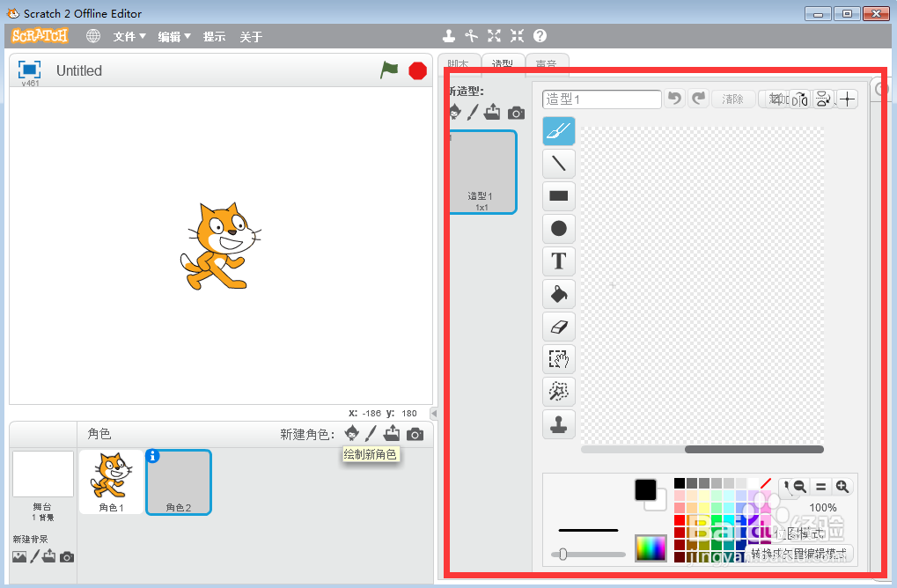Screen dimensions: 897x588
Task: Click the red stop button
Action: pyautogui.click(x=417, y=70)
